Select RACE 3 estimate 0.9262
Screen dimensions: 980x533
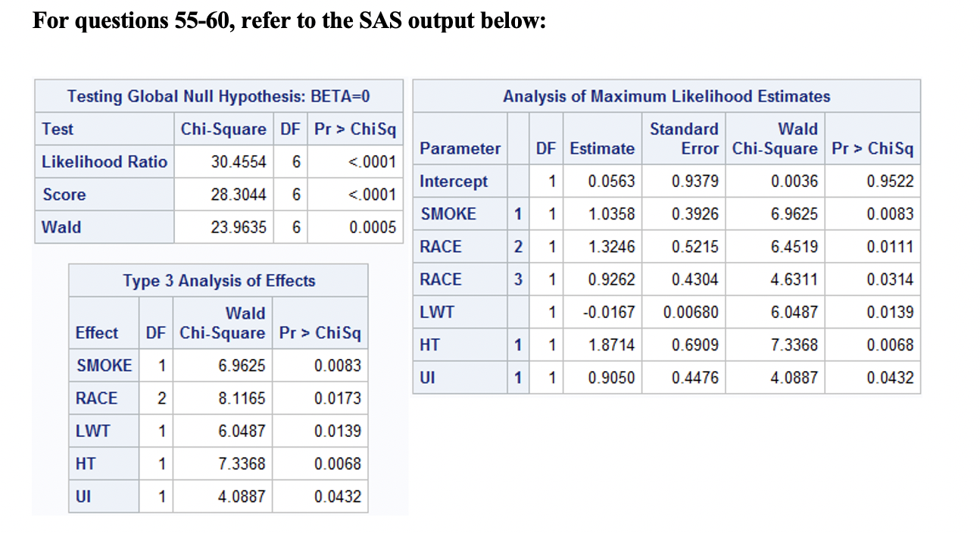click(612, 279)
